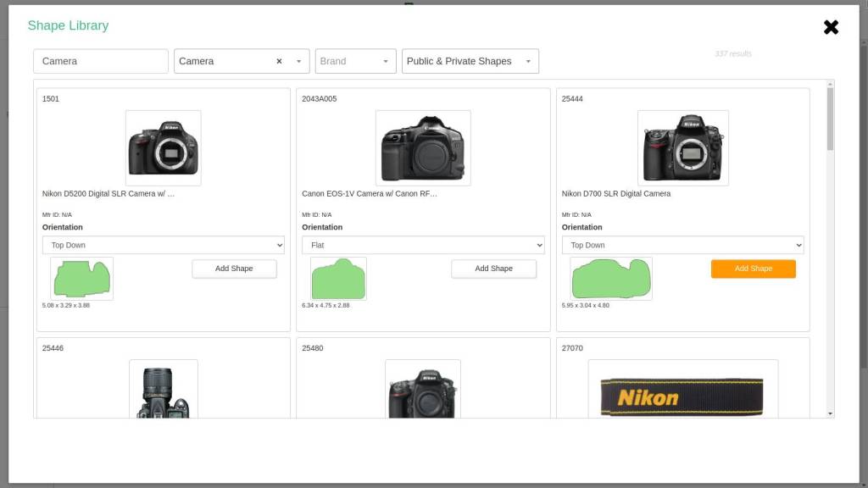
Task: Open the Camera category dropdown arrow
Action: point(299,61)
